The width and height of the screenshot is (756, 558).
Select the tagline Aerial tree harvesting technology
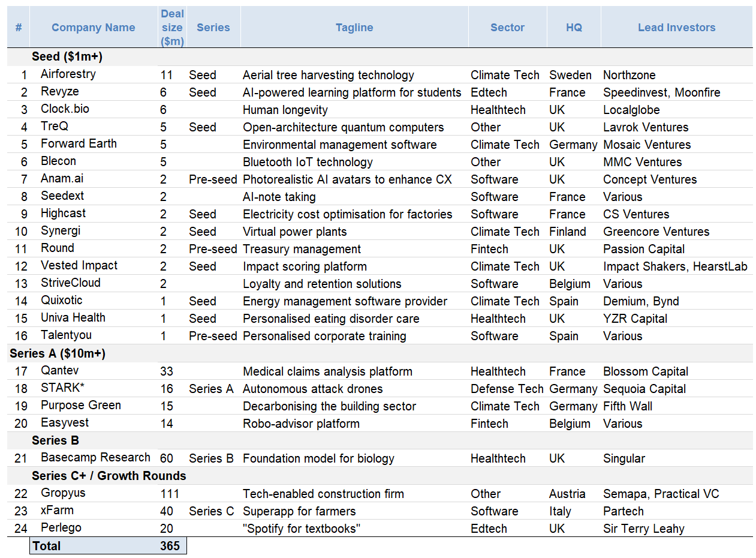(x=329, y=75)
